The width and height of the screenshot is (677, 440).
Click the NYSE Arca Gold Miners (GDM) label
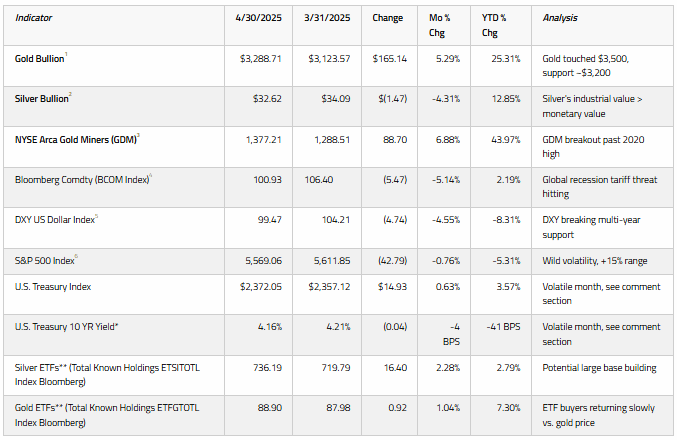(76, 140)
